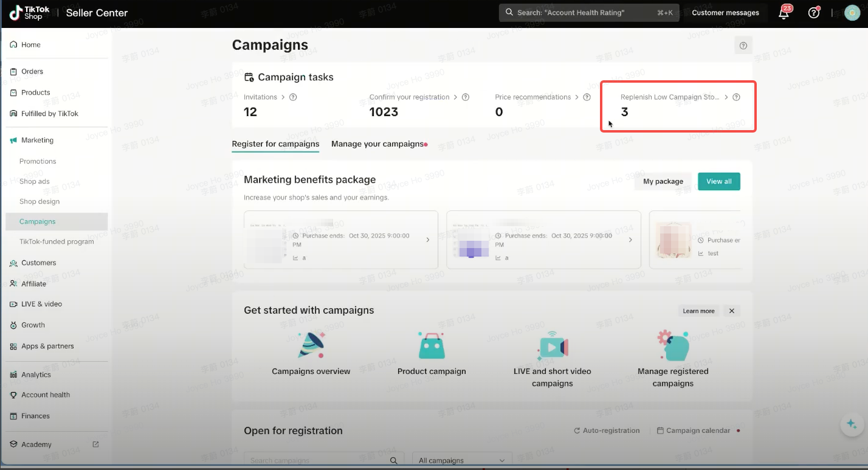Viewport: 868px width, 470px height.
Task: Click the user profile avatar
Action: pyautogui.click(x=852, y=13)
